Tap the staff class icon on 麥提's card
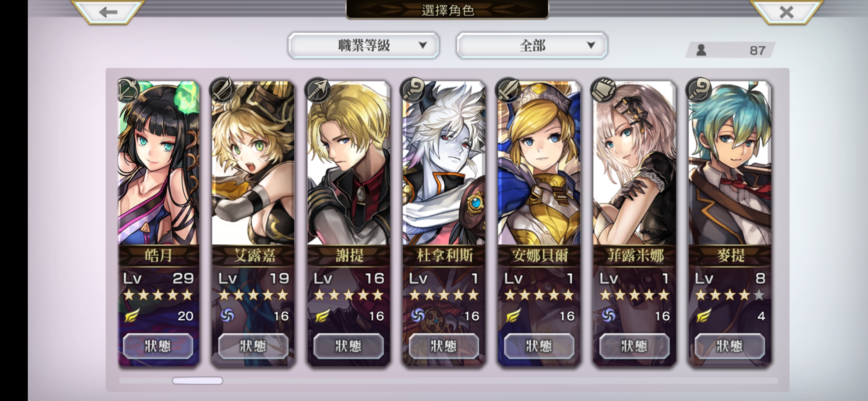The width and height of the screenshot is (868, 401). pos(698,90)
